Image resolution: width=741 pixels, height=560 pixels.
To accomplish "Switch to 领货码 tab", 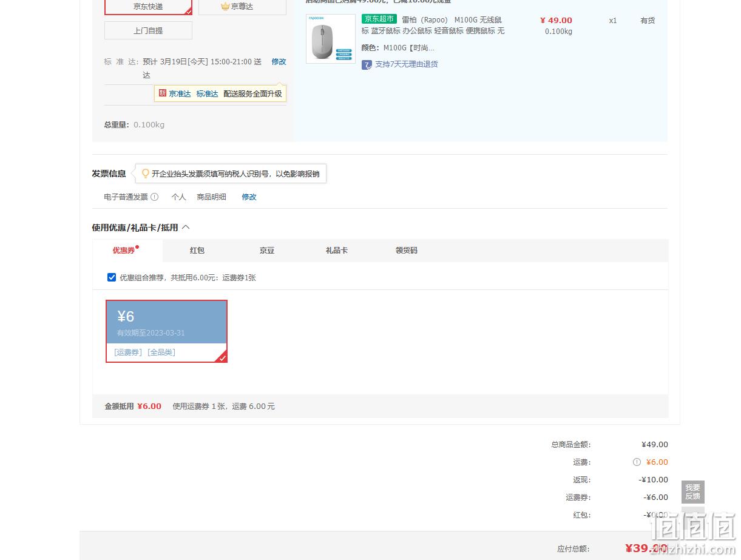I will pos(406,251).
